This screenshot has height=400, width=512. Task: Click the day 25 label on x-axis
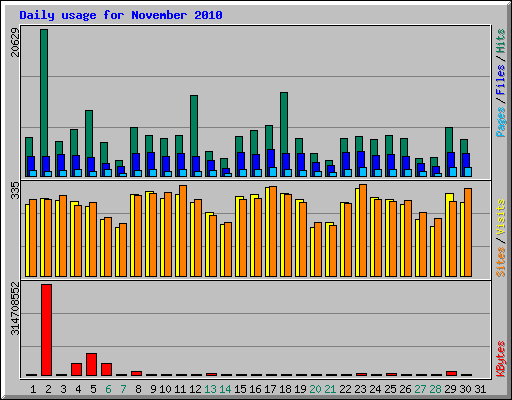point(390,389)
